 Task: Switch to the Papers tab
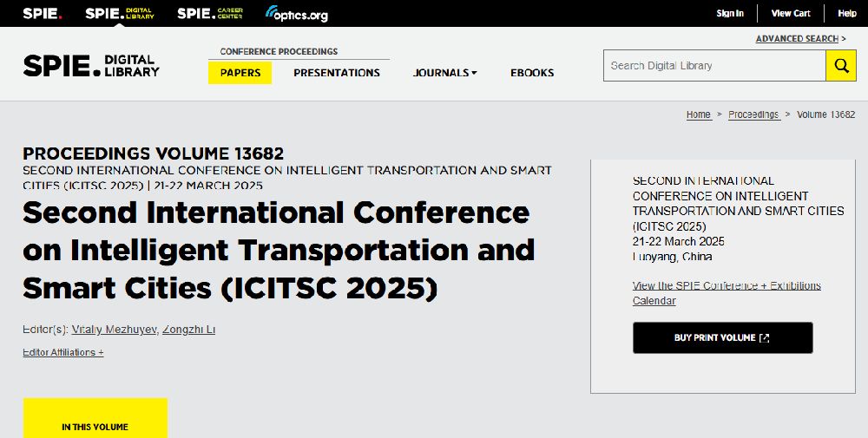[240, 73]
